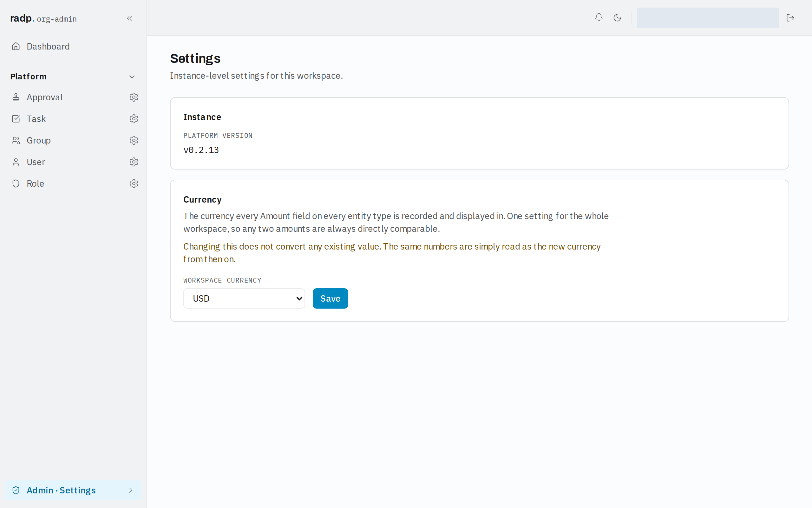812x508 pixels.
Task: Go to Dashboard in sidebar
Action: point(73,46)
